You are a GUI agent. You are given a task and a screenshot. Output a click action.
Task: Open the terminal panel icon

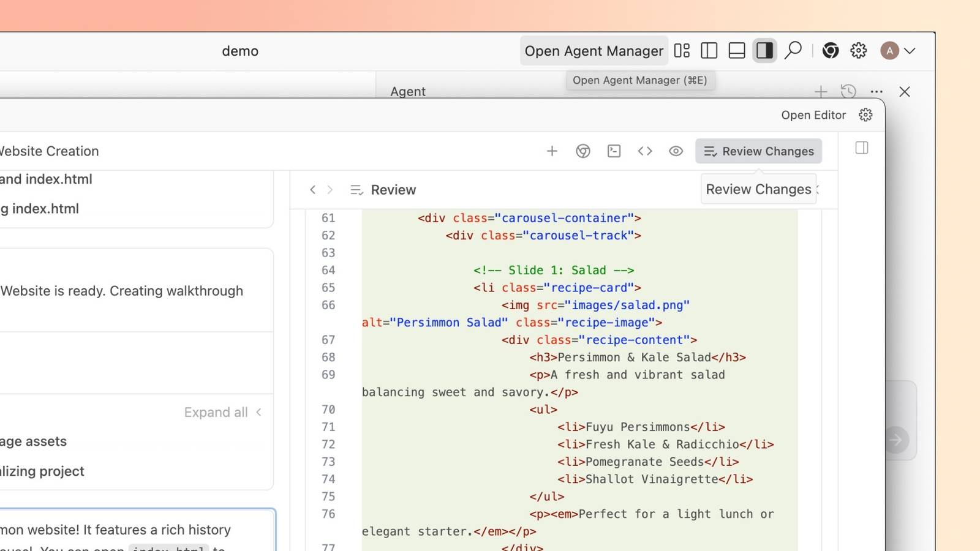[x=614, y=151]
